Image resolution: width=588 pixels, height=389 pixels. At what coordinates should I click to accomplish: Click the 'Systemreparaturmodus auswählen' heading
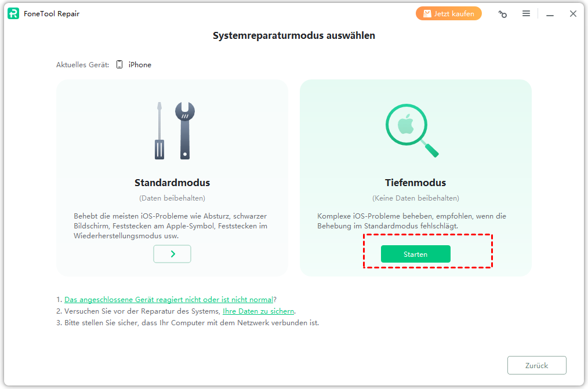click(x=294, y=36)
